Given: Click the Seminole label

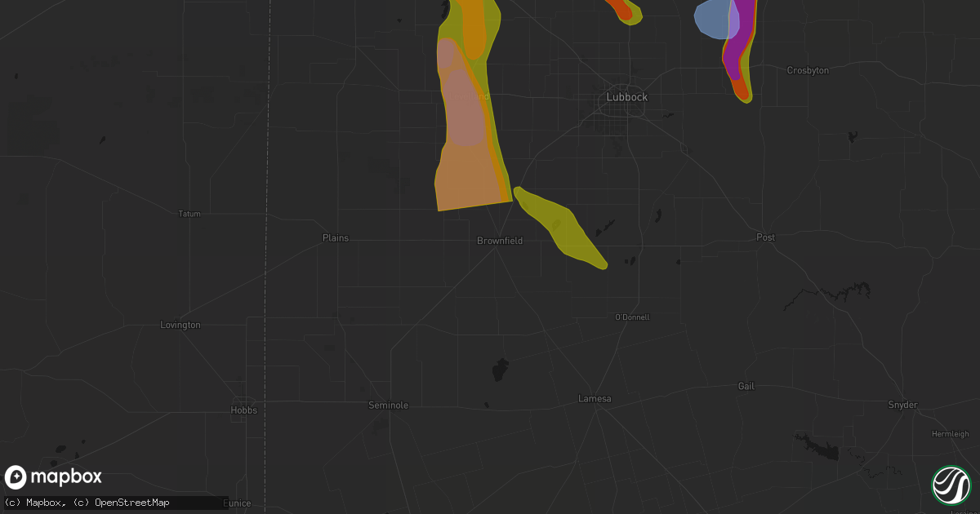Looking at the screenshot, I should (x=389, y=405).
